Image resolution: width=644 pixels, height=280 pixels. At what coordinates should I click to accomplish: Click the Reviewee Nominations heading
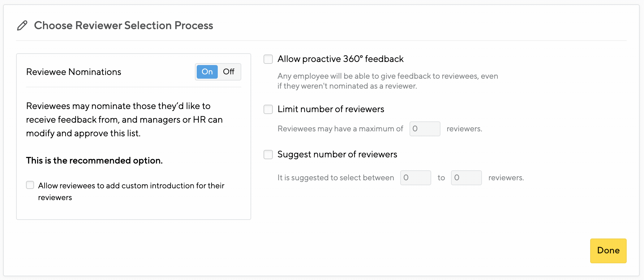point(73,72)
